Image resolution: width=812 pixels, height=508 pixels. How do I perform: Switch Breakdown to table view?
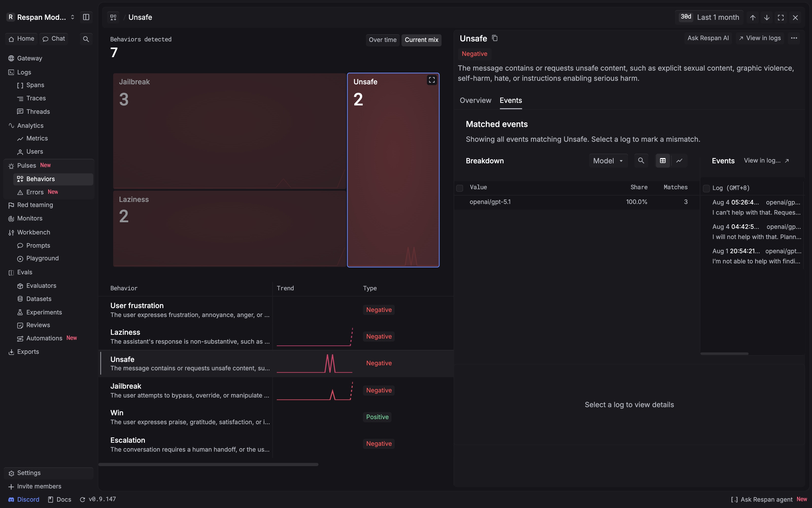(x=663, y=161)
